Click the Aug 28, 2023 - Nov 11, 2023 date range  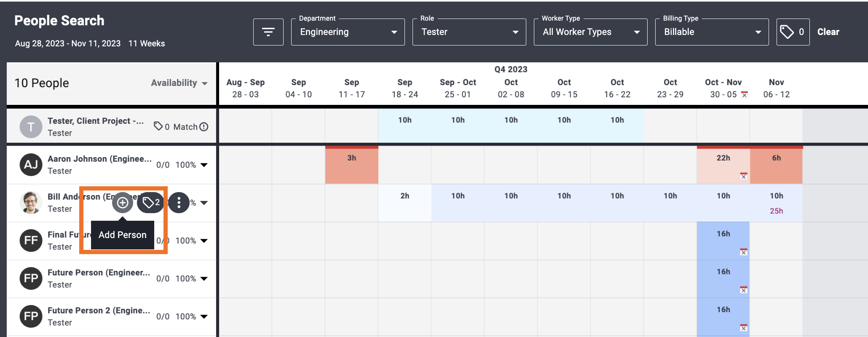pos(68,43)
